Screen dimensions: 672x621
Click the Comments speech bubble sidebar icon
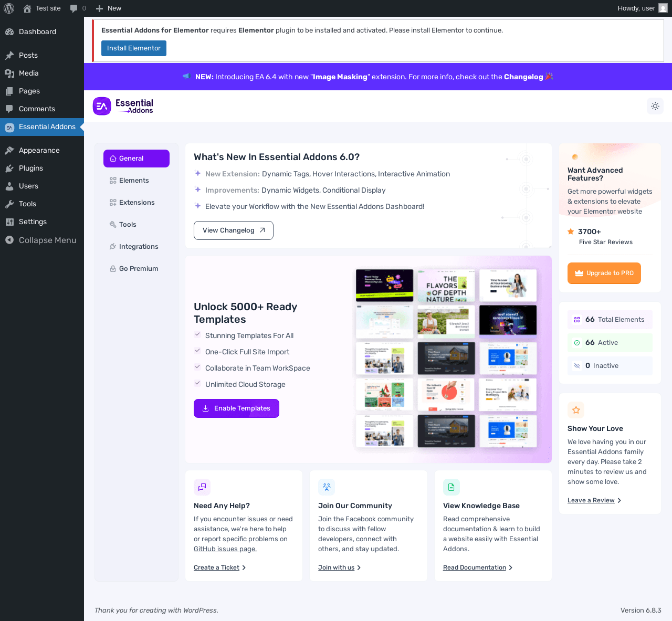[9, 109]
